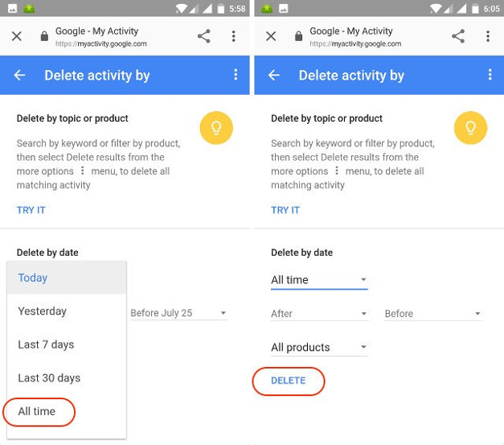504x445 pixels.
Task: Choose All time from the list
Action: tap(67, 411)
